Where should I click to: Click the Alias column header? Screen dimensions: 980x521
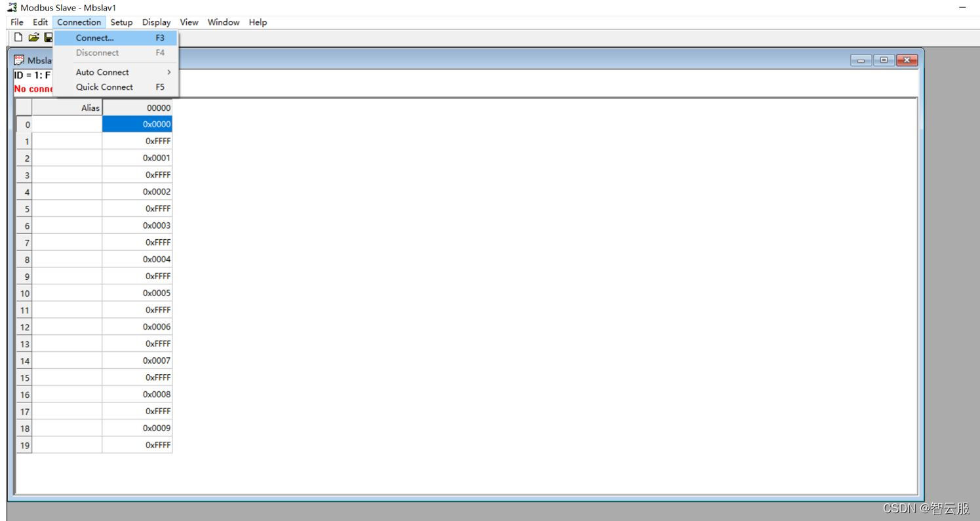pos(67,108)
